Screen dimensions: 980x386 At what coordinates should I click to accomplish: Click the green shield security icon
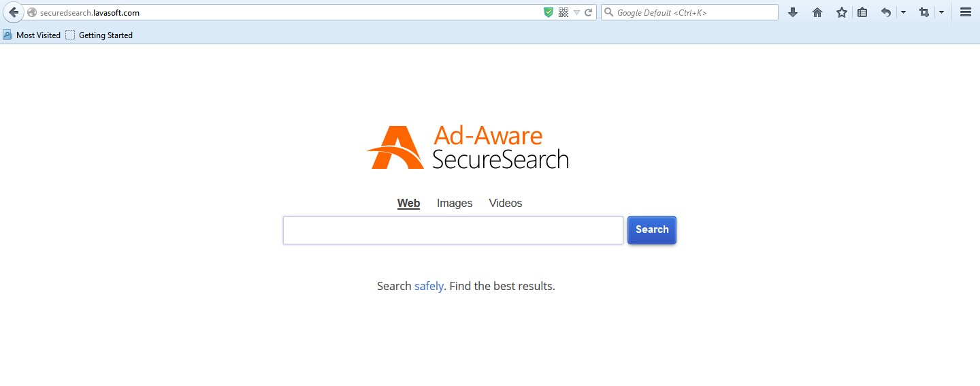[549, 12]
